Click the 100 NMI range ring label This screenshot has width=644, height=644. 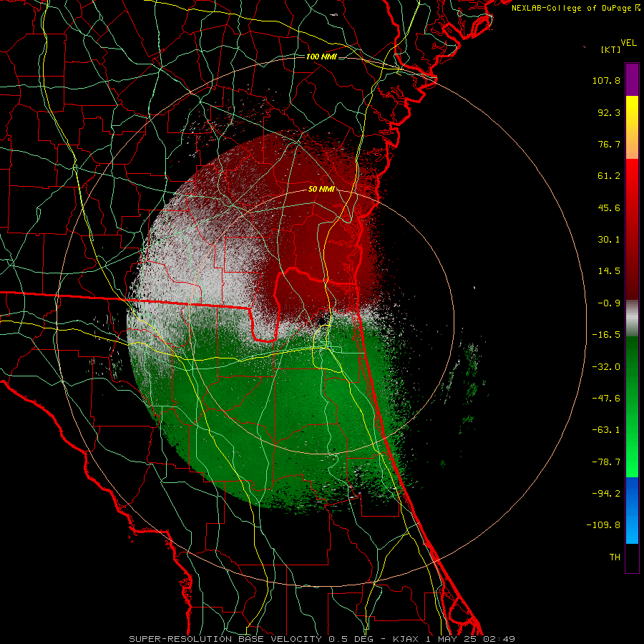pyautogui.click(x=321, y=57)
